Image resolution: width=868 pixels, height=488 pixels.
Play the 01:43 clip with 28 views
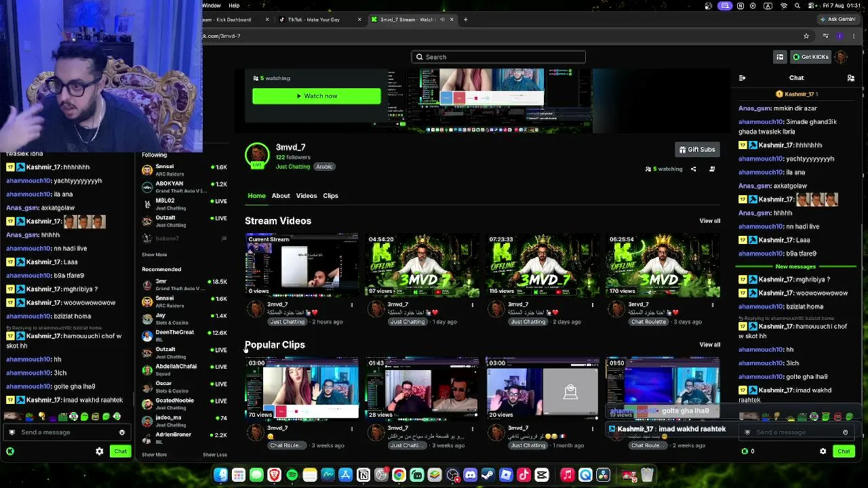tap(422, 389)
